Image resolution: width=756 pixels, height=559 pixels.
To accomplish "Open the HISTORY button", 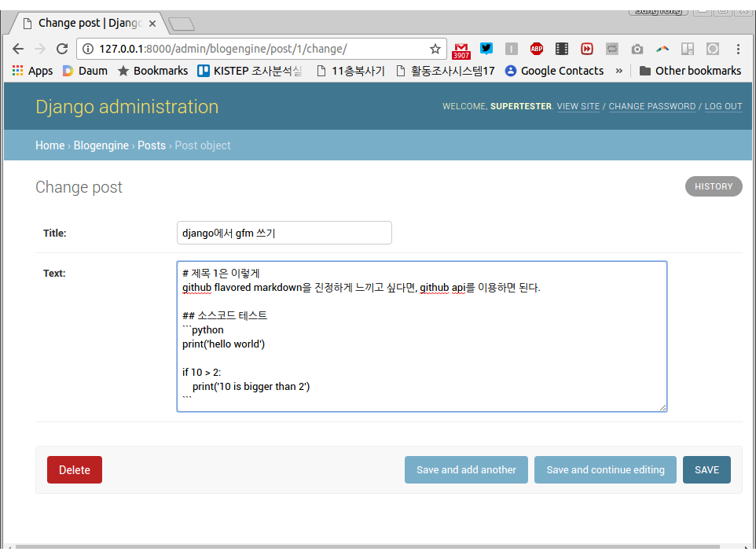I will click(x=714, y=186).
